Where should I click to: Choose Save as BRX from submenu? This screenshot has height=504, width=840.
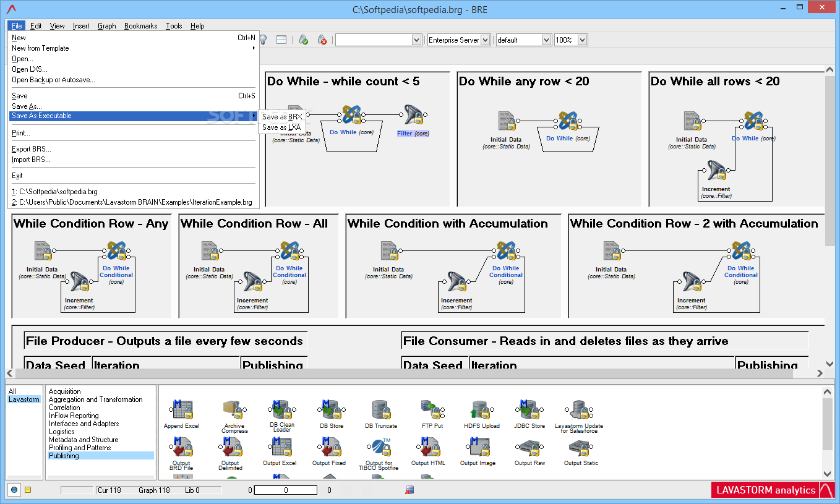click(282, 117)
